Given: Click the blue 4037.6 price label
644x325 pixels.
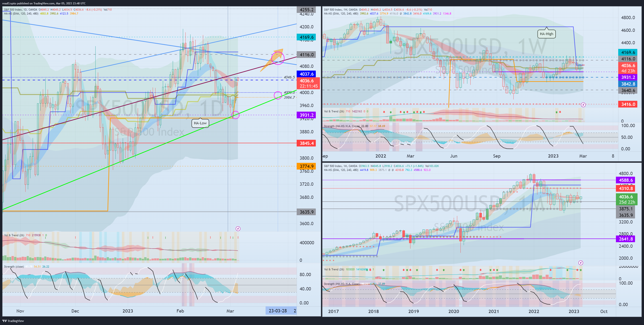Looking at the screenshot, I should pyautogui.click(x=307, y=74).
